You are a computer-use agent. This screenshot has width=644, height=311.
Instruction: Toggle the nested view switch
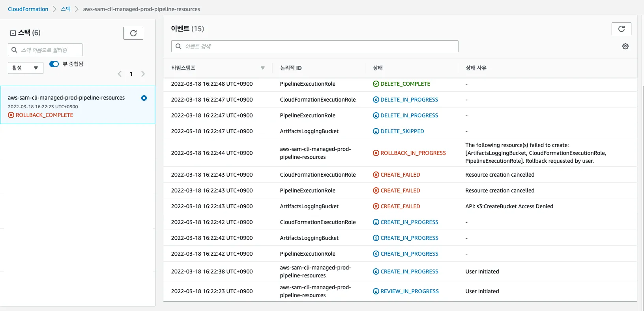[54, 64]
